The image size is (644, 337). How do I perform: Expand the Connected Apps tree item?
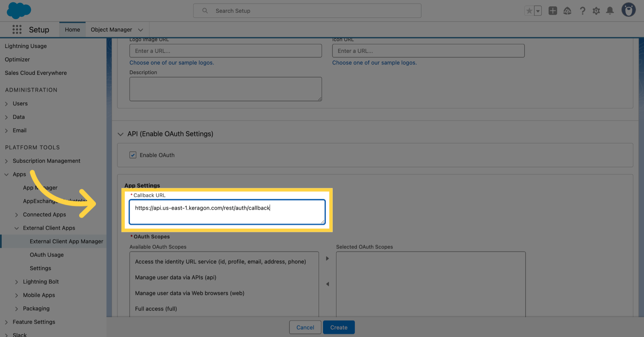pyautogui.click(x=17, y=215)
